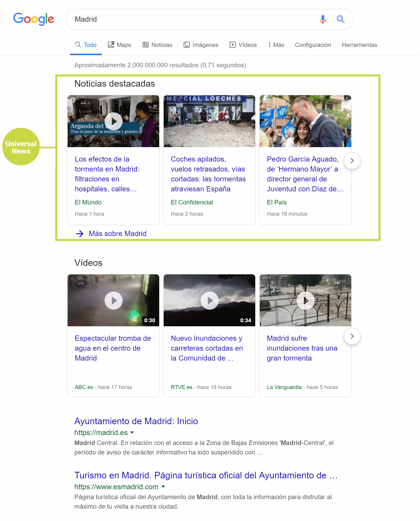Open 'Turismo en Madrid' search result
420x521 pixels.
[x=206, y=475]
